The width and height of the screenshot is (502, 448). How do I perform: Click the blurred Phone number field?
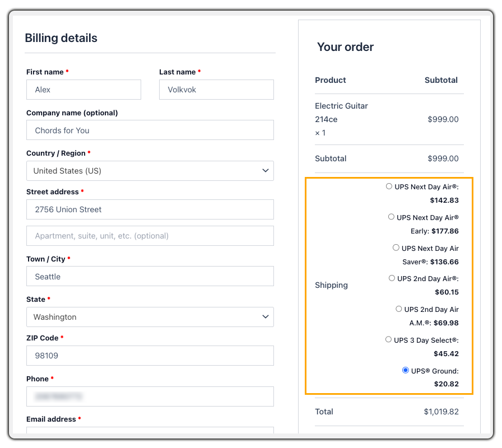[x=150, y=396]
